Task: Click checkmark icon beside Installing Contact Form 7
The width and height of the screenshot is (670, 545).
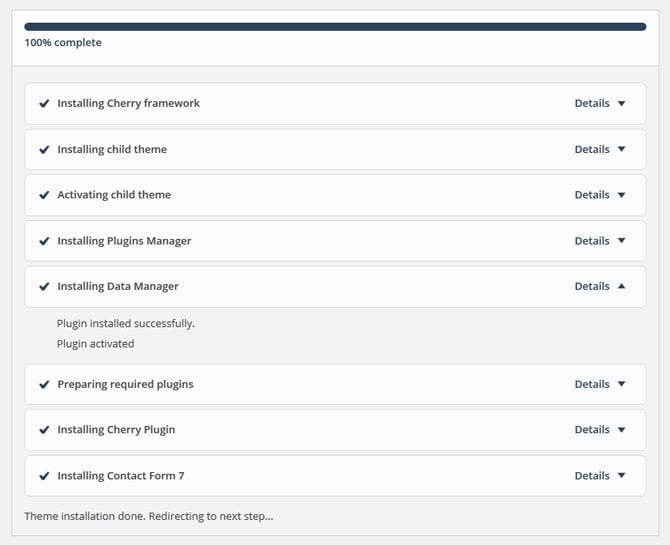Action: 44,476
